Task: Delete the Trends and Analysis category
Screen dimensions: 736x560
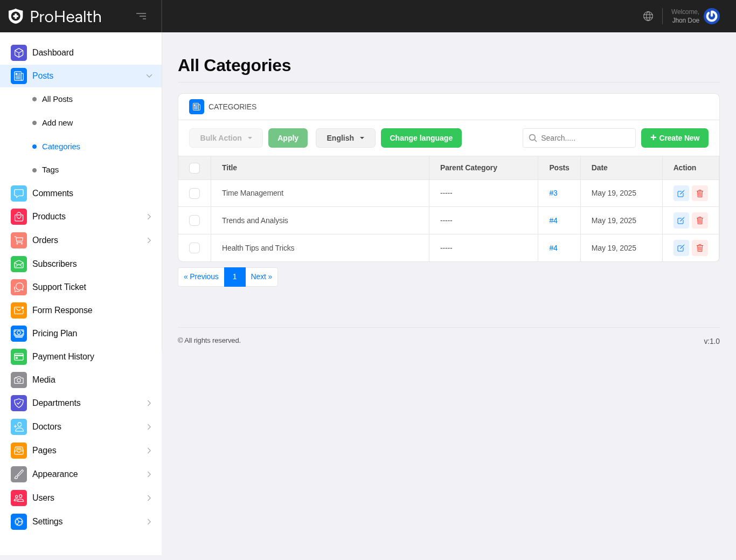Action: tap(699, 220)
